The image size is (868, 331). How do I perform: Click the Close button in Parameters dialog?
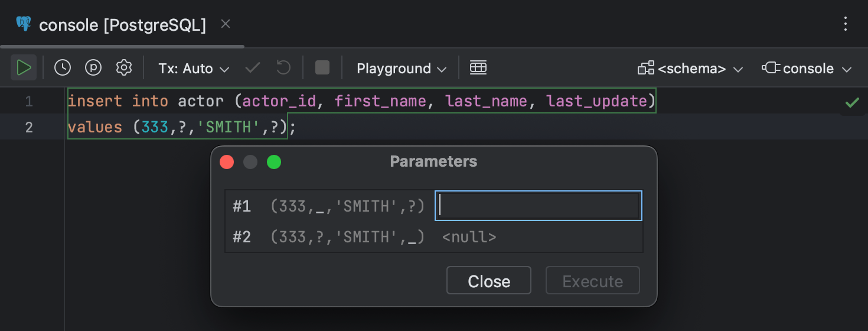[x=488, y=281]
